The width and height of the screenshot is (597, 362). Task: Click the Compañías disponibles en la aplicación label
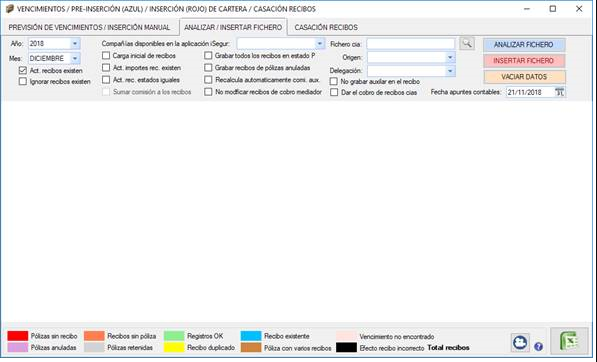click(x=166, y=44)
